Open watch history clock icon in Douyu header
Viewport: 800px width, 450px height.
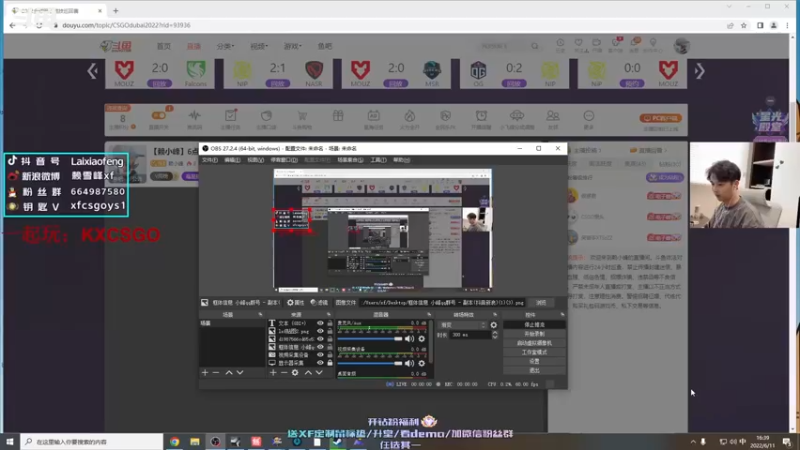(560, 43)
